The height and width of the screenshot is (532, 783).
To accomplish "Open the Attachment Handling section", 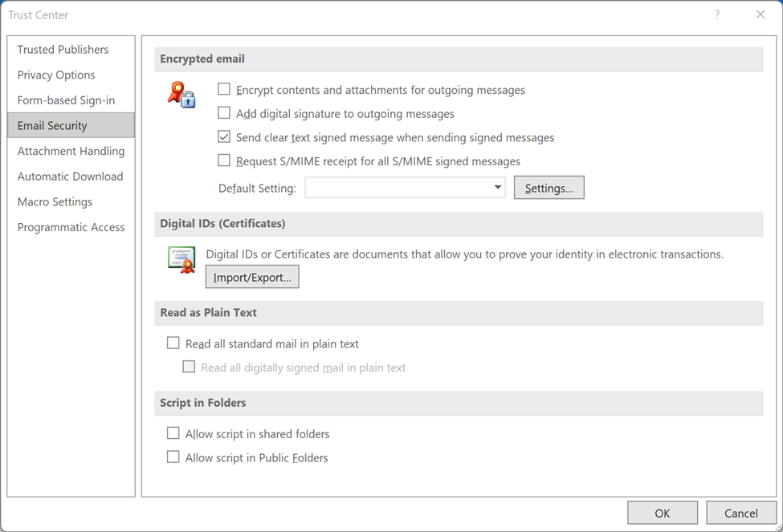I will click(x=71, y=151).
